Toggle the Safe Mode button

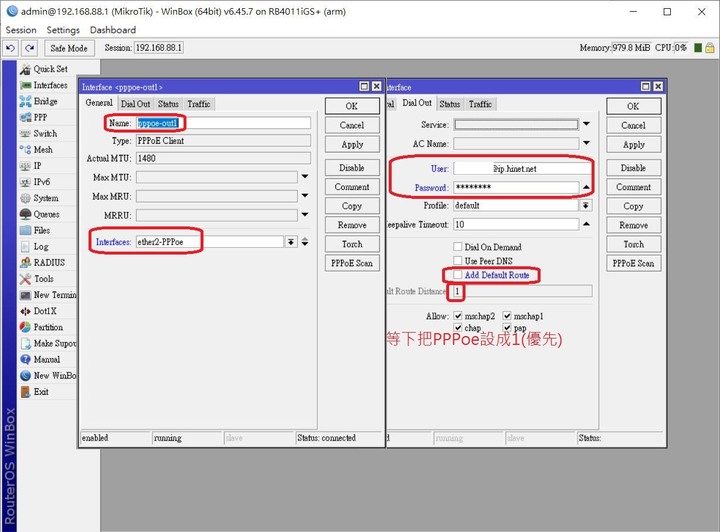69,48
